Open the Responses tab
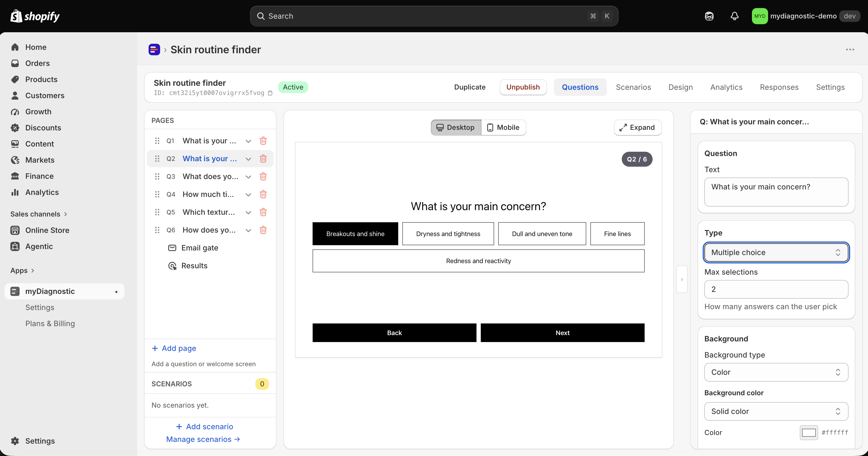Viewport: 868px width, 456px height. [x=779, y=87]
